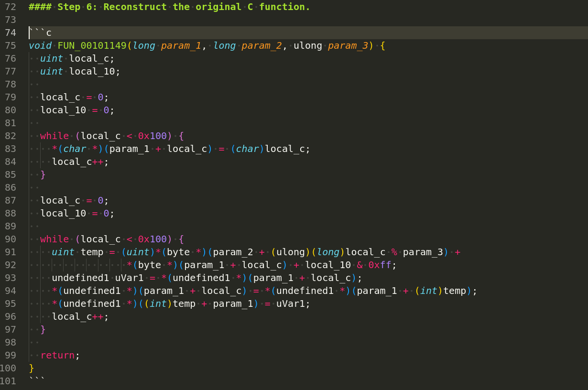
Task: Click '0xff' on line 92
Action: click(x=380, y=265)
